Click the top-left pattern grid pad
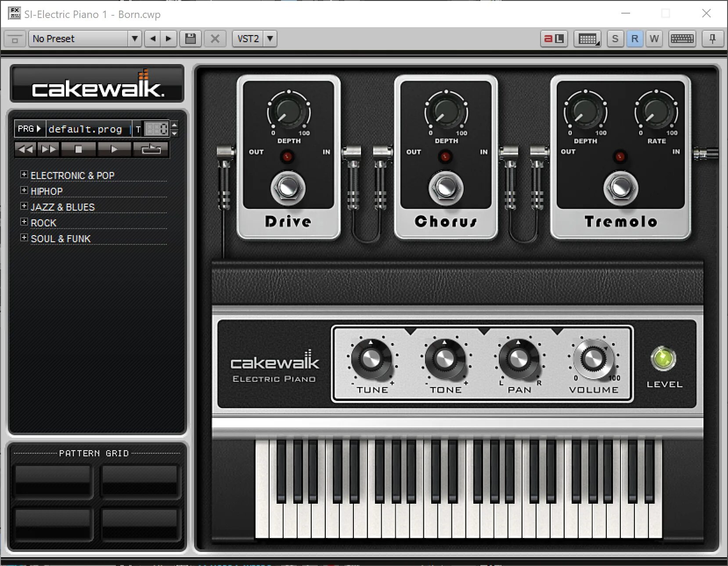728x566 pixels. (53, 481)
